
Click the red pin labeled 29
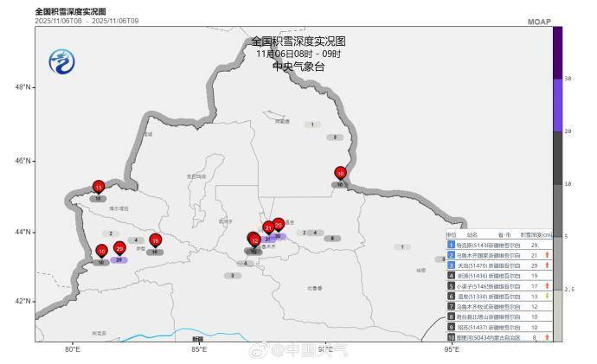(119, 249)
